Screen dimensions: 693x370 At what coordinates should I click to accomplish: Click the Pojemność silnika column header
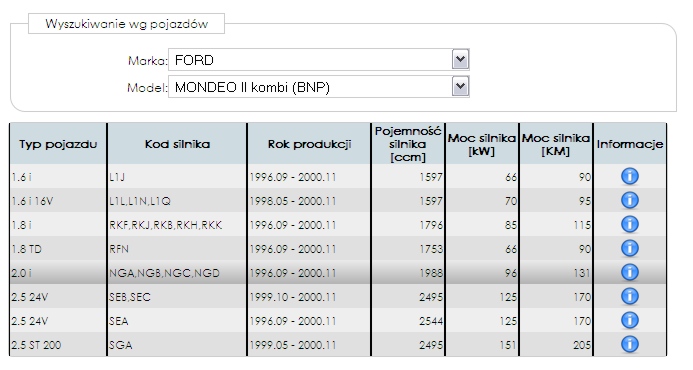point(408,144)
